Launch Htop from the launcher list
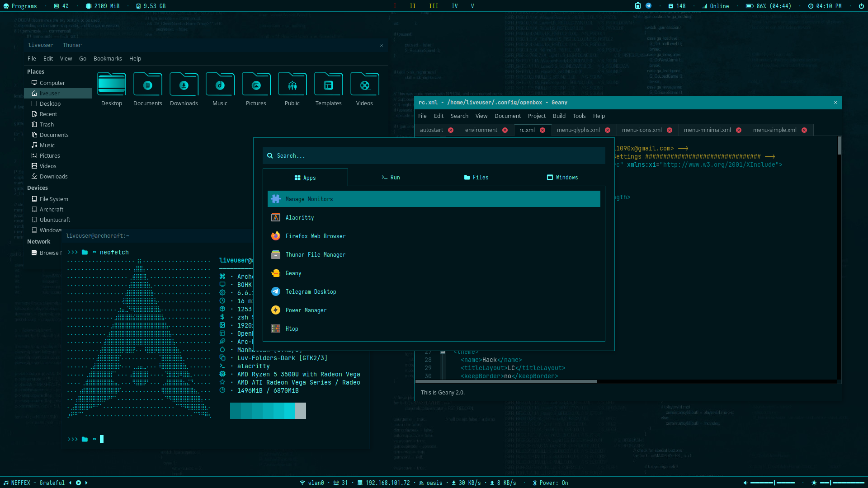This screenshot has width=868, height=488. [292, 328]
